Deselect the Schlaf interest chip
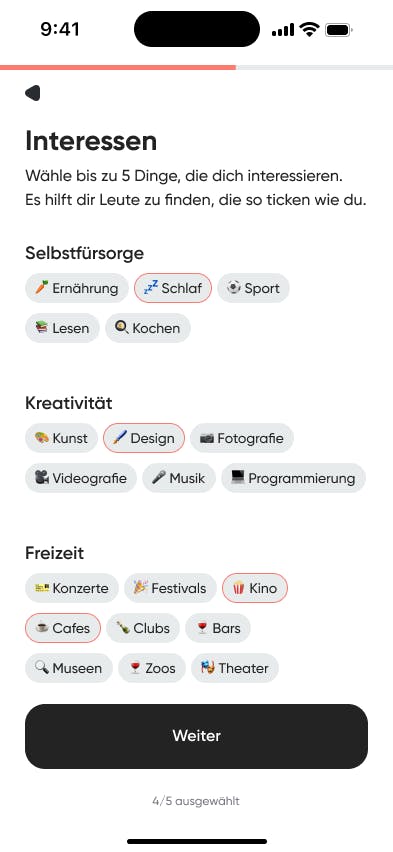This screenshot has width=393, height=852. [173, 288]
